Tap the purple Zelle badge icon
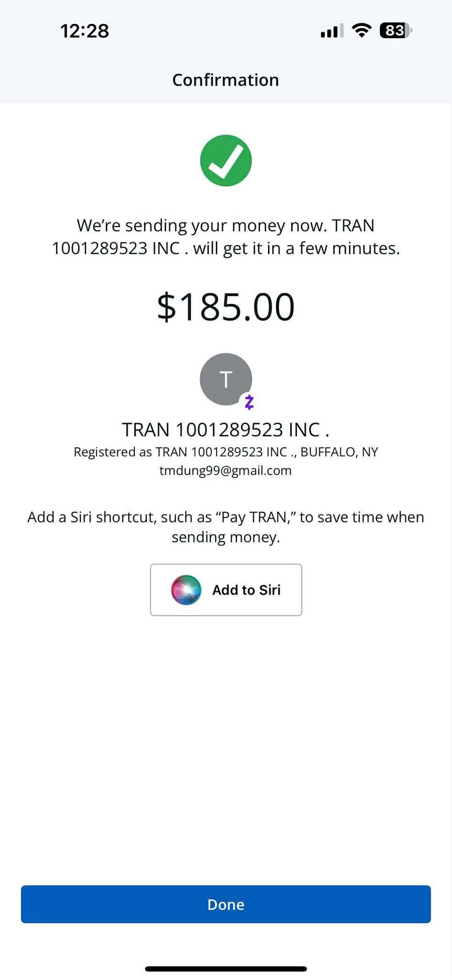452x980 pixels. [249, 402]
